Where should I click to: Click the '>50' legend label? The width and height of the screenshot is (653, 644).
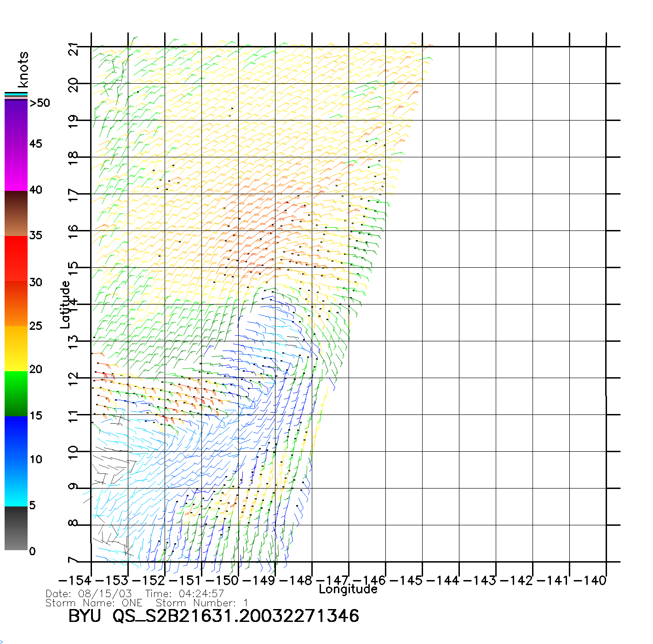[40, 103]
